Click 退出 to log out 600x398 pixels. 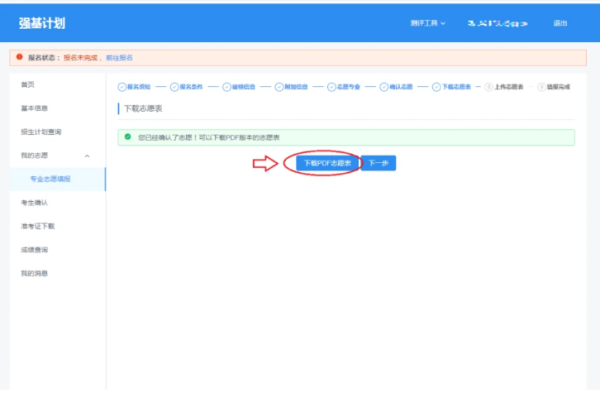click(x=560, y=23)
